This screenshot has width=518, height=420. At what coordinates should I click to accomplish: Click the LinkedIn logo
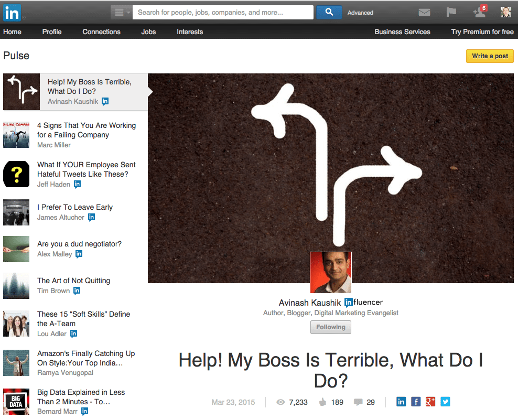(x=12, y=13)
